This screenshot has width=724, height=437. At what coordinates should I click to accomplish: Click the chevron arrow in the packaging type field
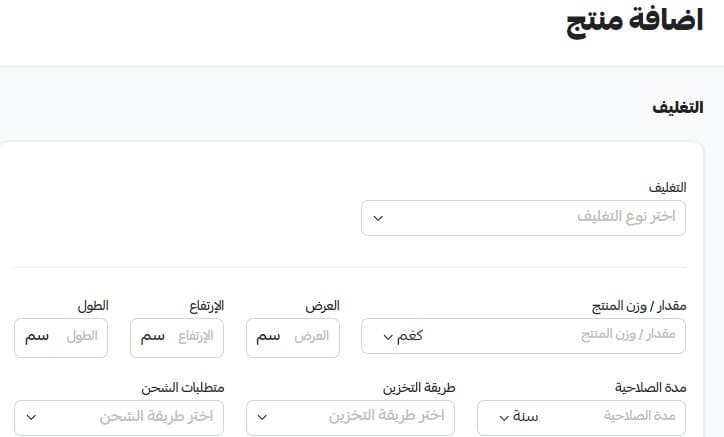pyautogui.click(x=378, y=217)
